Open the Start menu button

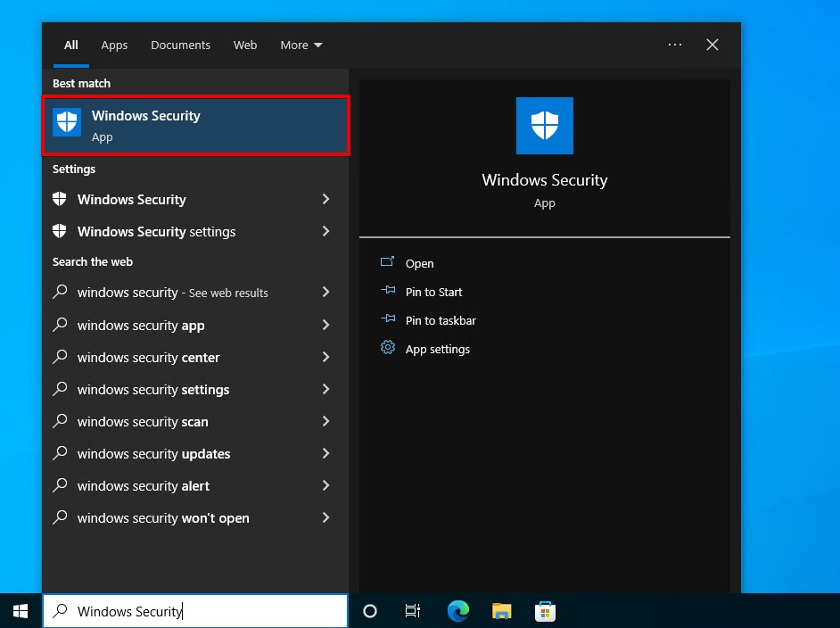(19, 611)
